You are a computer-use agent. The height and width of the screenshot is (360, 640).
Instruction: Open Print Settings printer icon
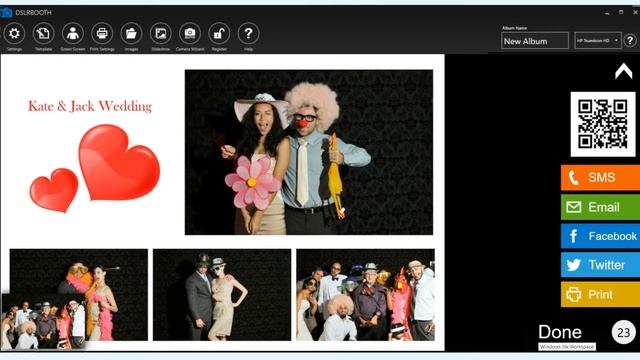pyautogui.click(x=102, y=33)
